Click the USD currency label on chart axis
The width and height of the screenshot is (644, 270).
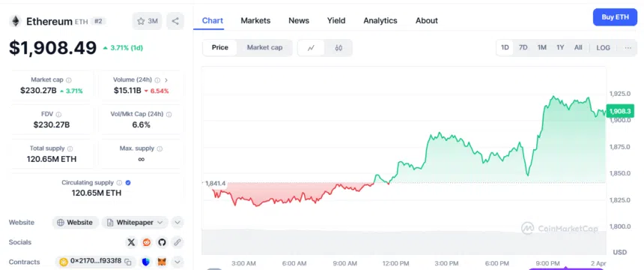pos(619,252)
